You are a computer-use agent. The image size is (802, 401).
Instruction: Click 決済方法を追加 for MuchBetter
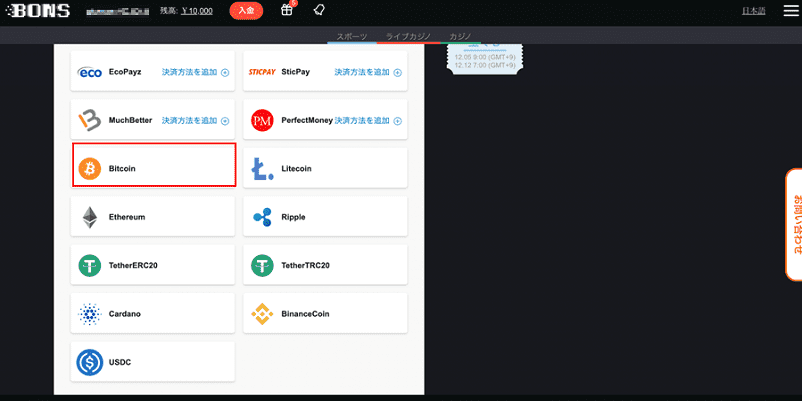point(190,121)
